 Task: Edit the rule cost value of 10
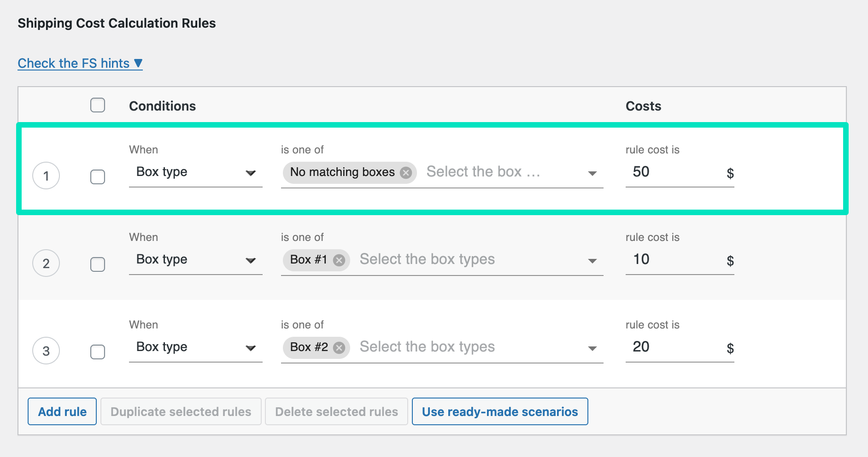654,259
